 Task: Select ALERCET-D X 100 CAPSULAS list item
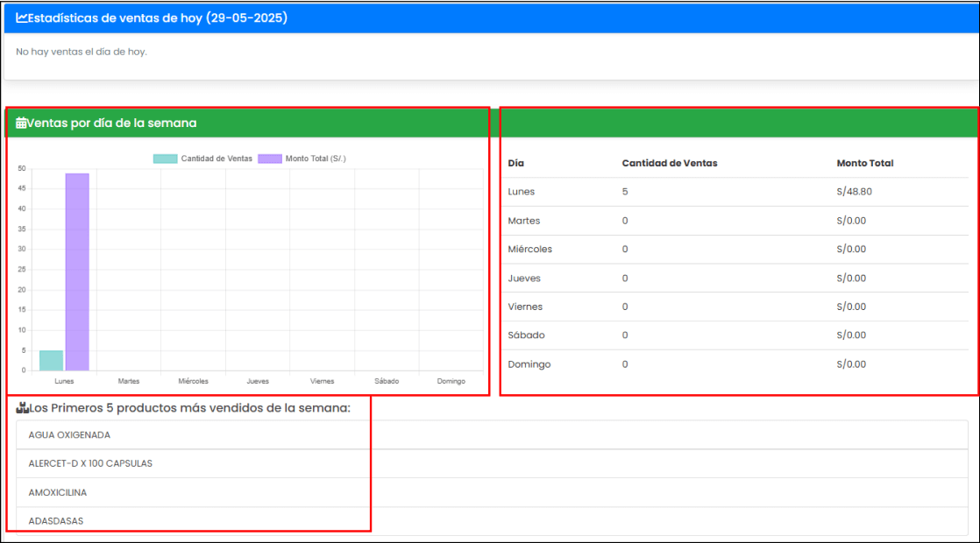point(90,463)
